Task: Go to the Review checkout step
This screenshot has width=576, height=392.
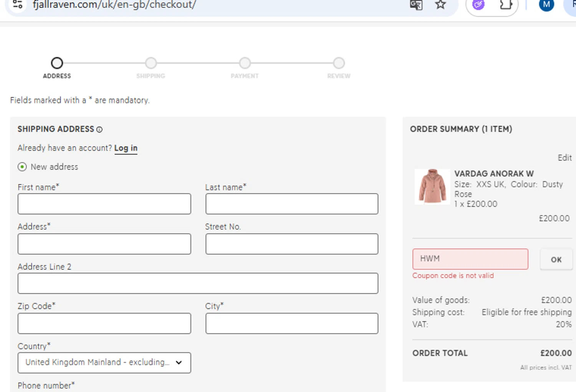Action: tap(339, 63)
